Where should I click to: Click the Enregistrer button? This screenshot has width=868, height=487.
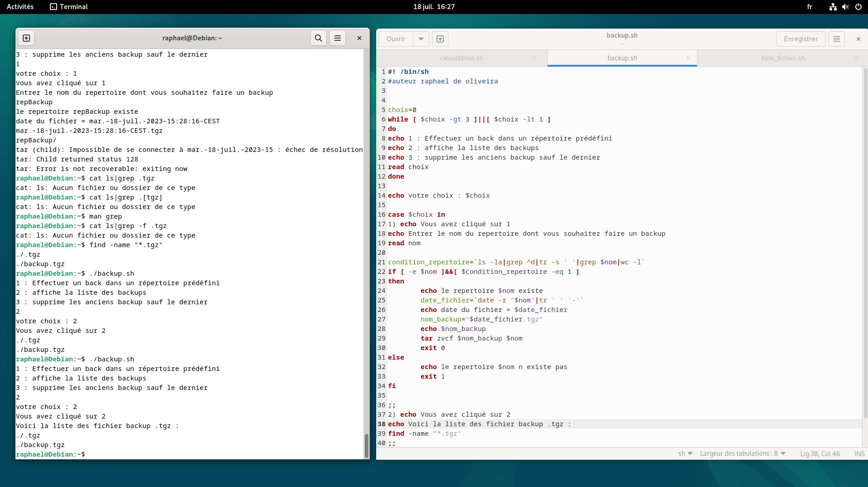click(800, 39)
